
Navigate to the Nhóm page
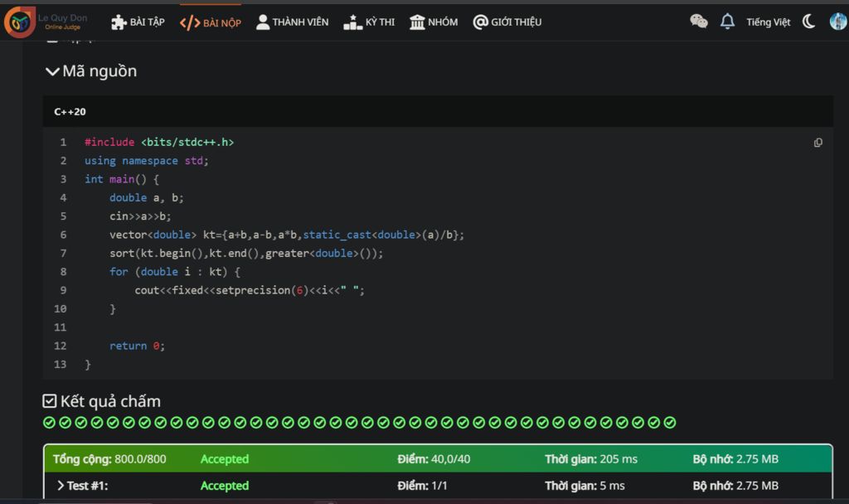pos(434,22)
